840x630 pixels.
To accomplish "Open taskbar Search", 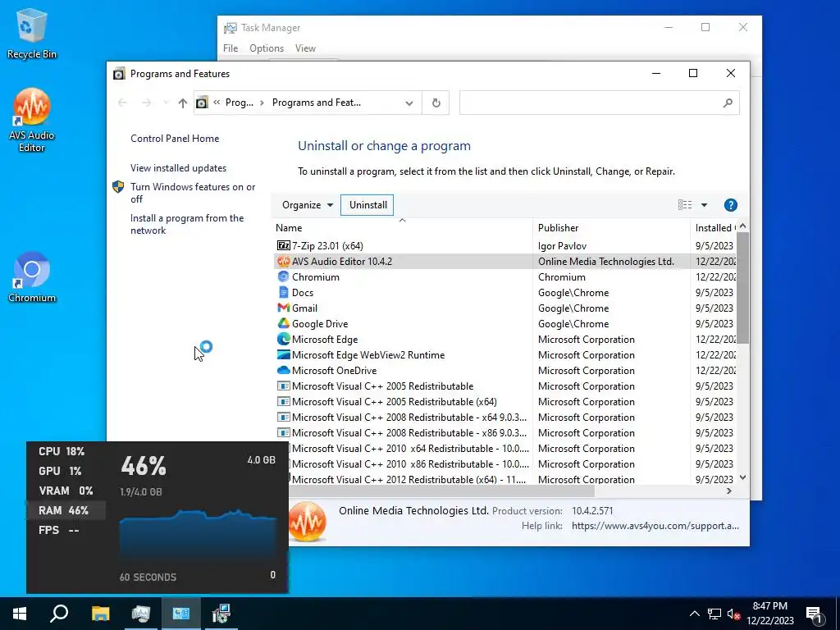I will tap(59, 614).
